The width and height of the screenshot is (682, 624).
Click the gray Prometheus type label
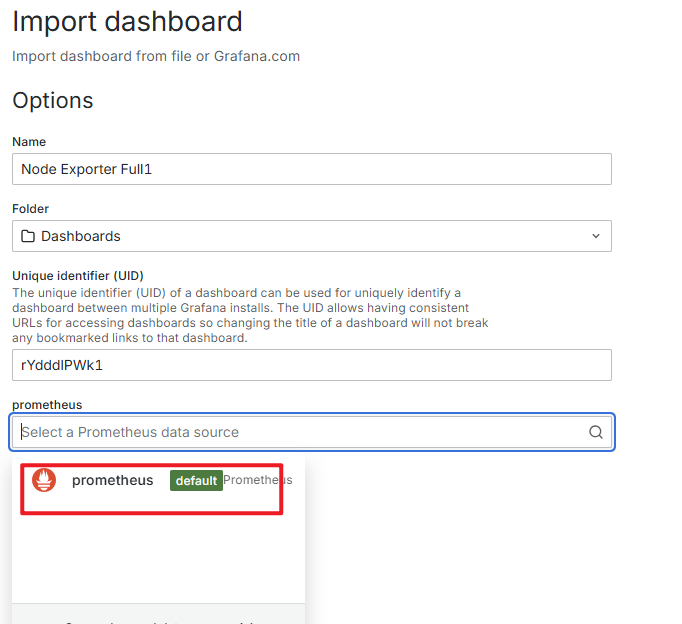pyautogui.click(x=257, y=480)
